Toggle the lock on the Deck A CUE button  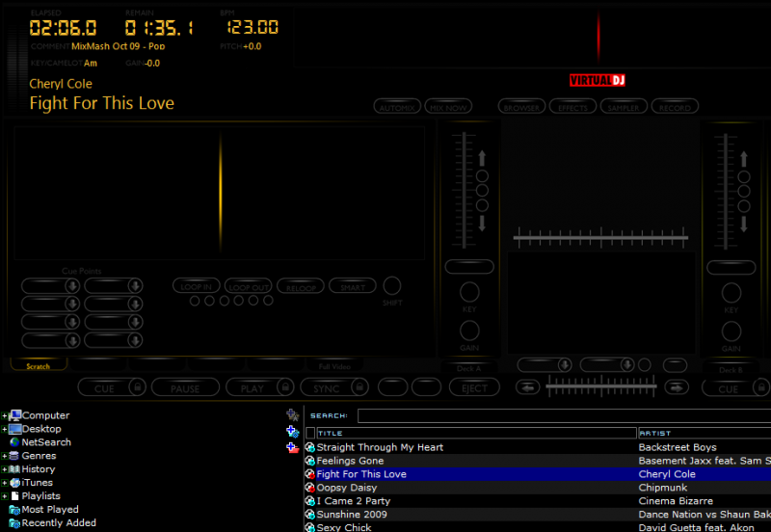138,387
